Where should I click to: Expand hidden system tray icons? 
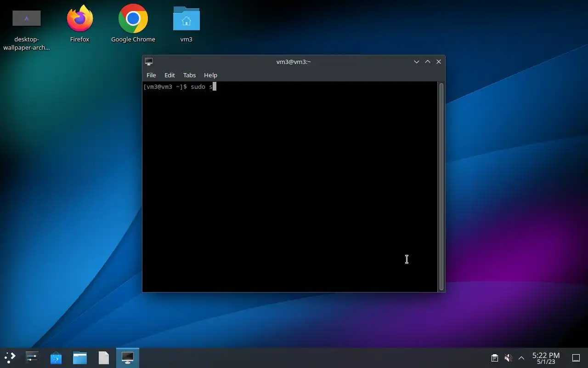(521, 358)
